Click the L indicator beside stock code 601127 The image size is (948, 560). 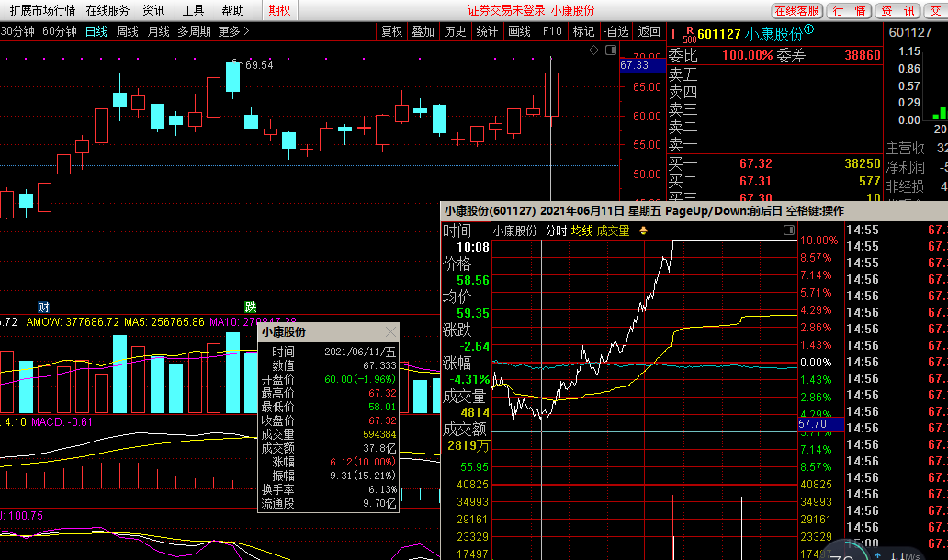pyautogui.click(x=675, y=35)
